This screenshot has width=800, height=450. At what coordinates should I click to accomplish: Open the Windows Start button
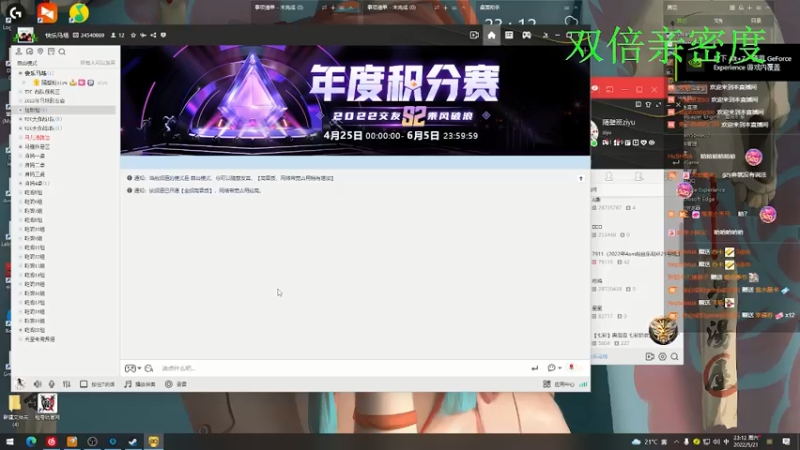tap(10, 441)
